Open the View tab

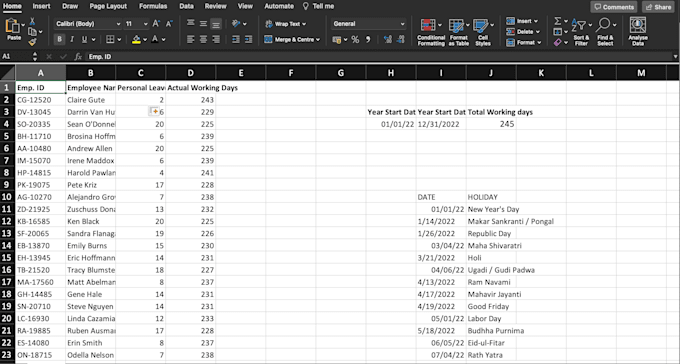pyautogui.click(x=245, y=6)
